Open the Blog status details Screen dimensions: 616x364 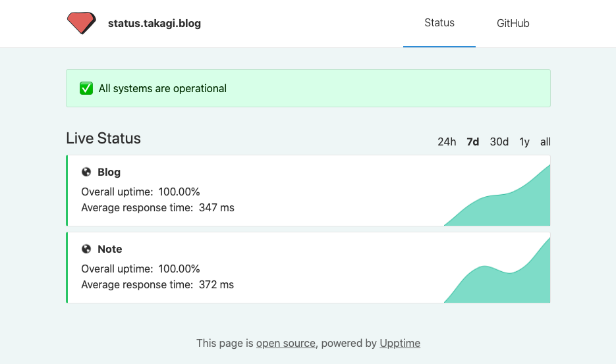pos(109,172)
